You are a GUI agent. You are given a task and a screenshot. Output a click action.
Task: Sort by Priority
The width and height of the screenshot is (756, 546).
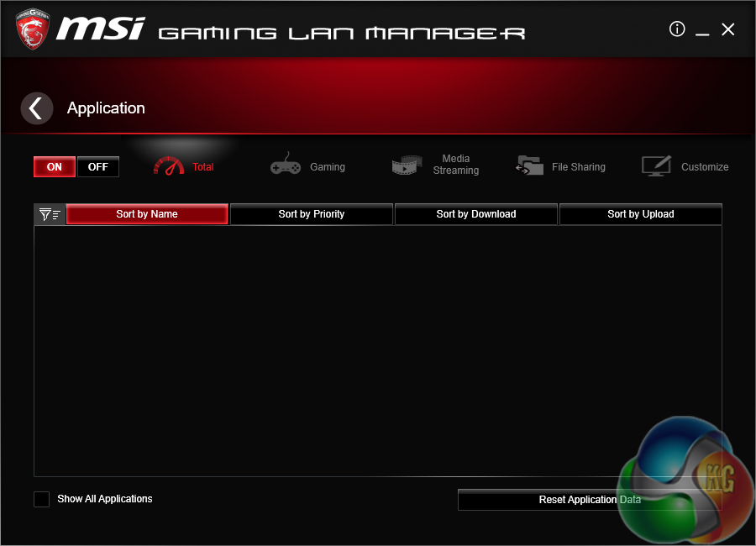312,214
